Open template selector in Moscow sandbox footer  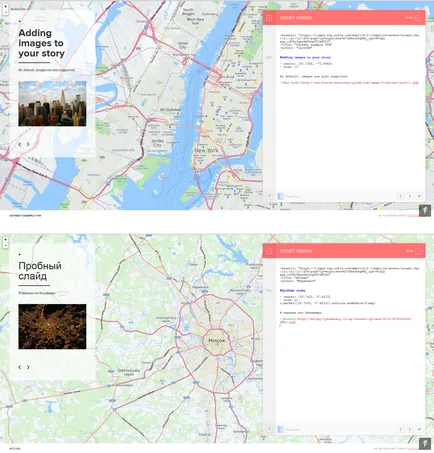[289, 429]
